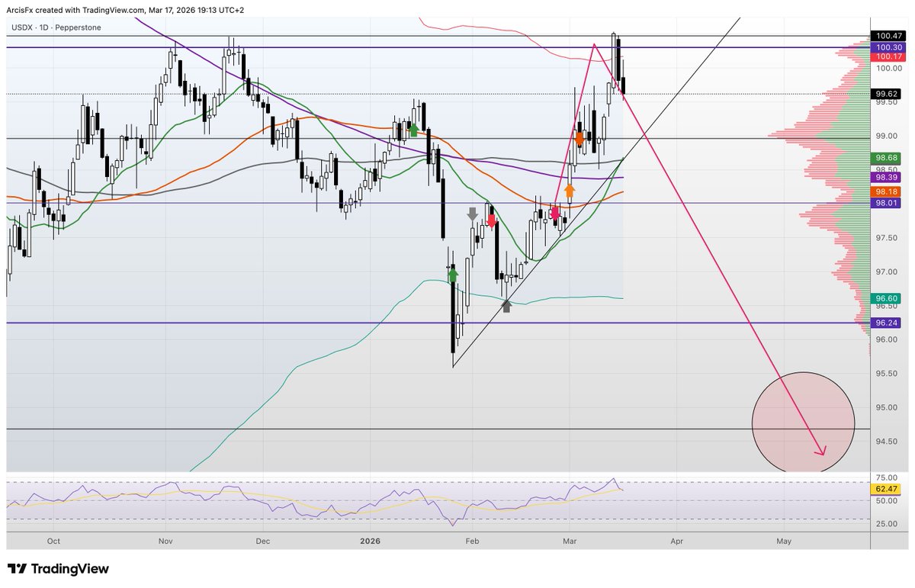The width and height of the screenshot is (915, 588).
Task: Click the red circular target zone
Action: coord(803,423)
